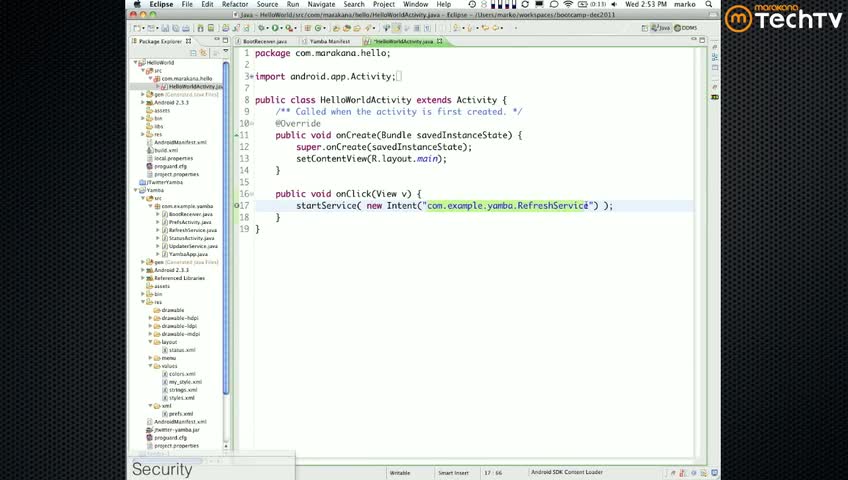This screenshot has width=848, height=480.
Task: Switch to the DDMS perspective
Action: 686,28
